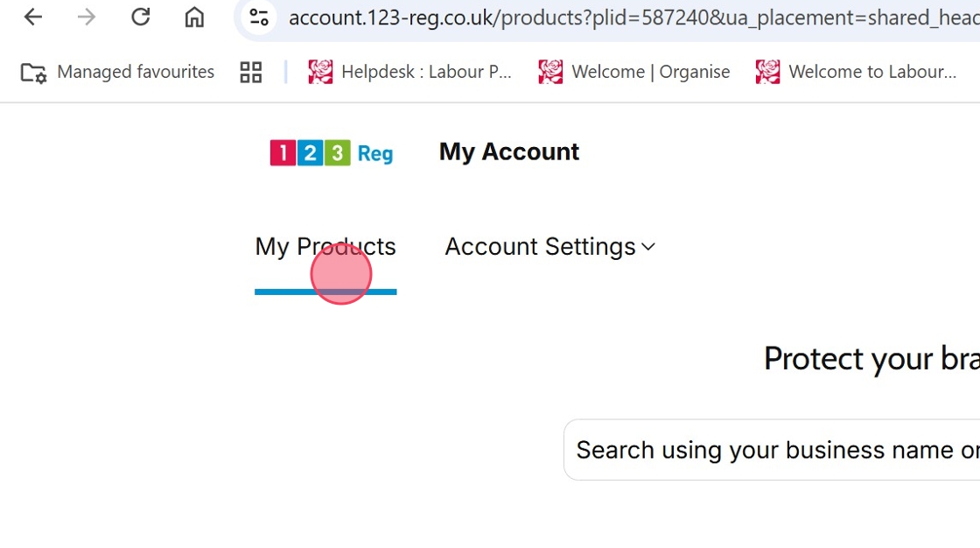Click the My Account header title
The image size is (980, 548).
(x=509, y=151)
